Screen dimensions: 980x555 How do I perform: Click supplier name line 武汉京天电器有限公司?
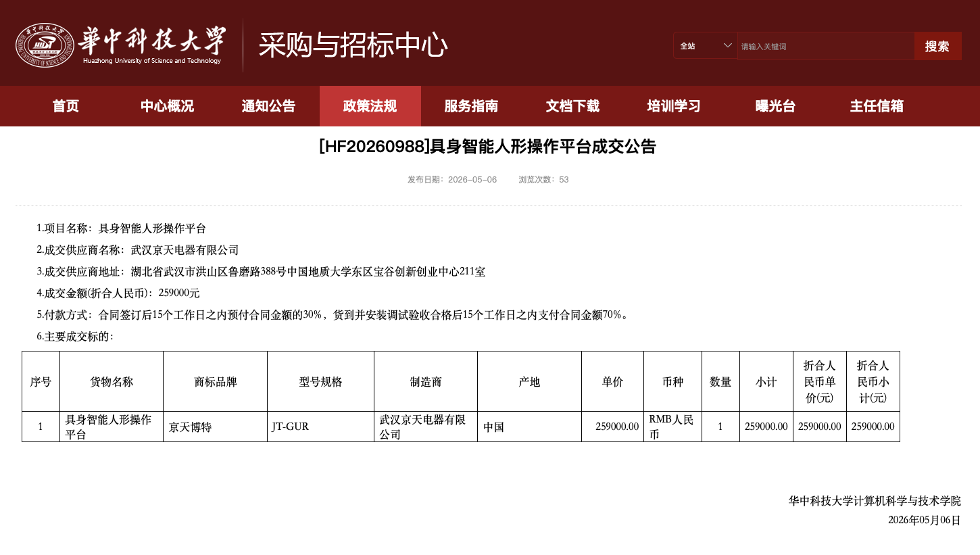point(138,250)
